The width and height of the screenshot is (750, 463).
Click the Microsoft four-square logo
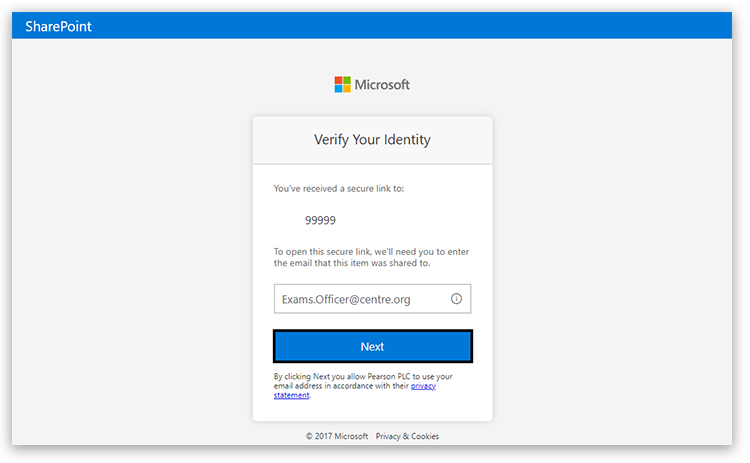342,85
